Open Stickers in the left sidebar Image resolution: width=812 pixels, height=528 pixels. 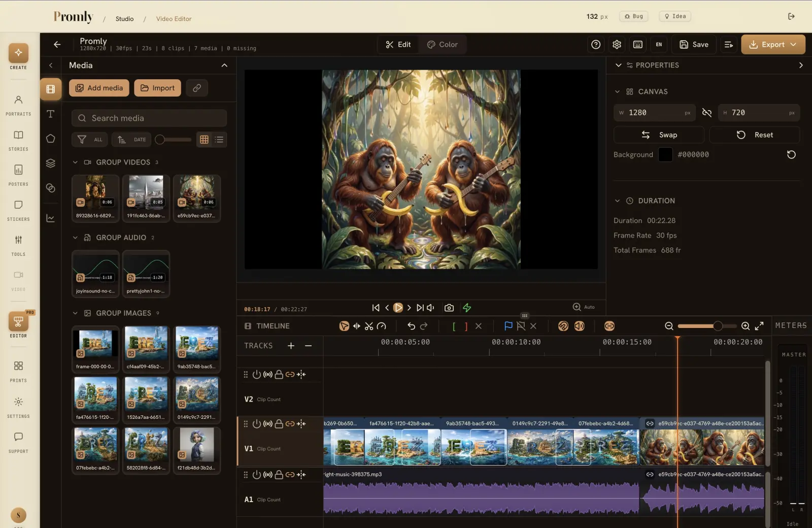18,211
